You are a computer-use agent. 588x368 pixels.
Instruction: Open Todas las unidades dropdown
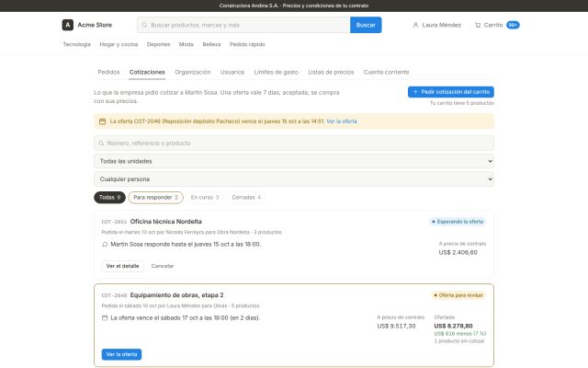pos(294,161)
